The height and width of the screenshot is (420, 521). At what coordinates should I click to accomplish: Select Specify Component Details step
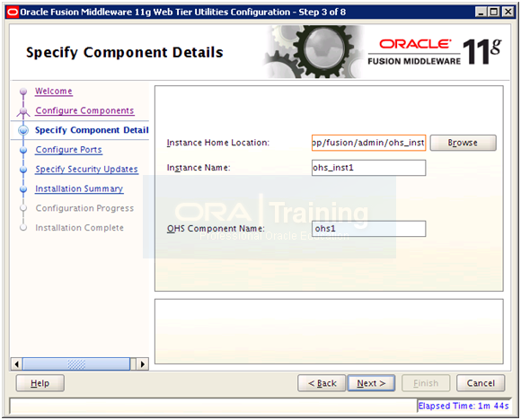[92, 130]
